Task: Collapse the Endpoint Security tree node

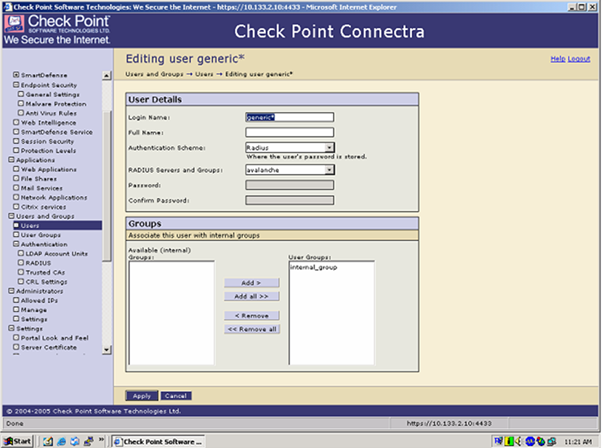Action: pos(15,85)
